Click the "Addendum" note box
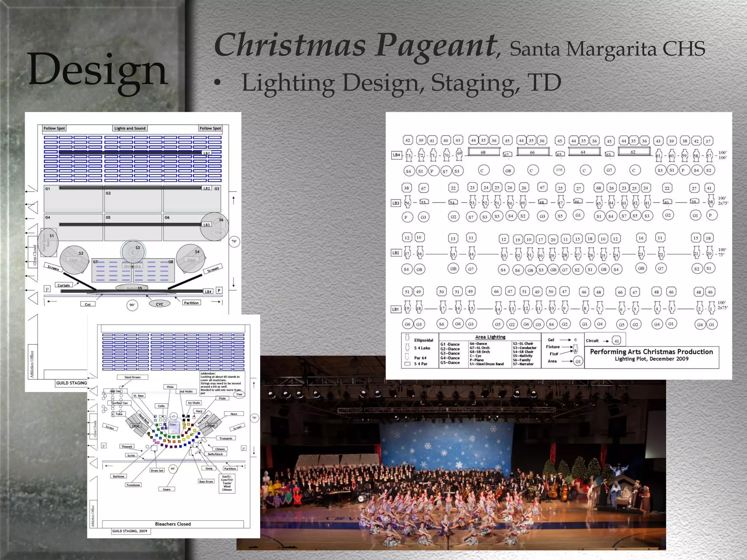Screen dimensions: 747x560 pos(222,384)
